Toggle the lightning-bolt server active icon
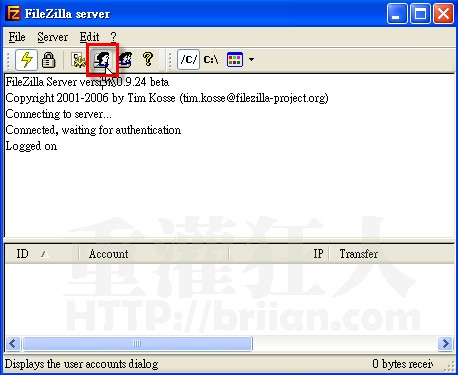Screen dimensions: 458x375 pos(26,60)
